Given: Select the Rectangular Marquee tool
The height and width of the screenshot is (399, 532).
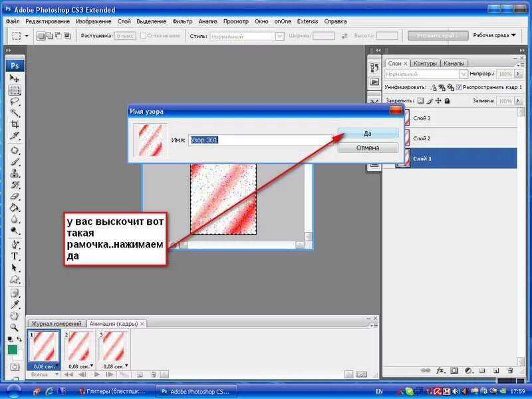Looking at the screenshot, I should coord(14,90).
